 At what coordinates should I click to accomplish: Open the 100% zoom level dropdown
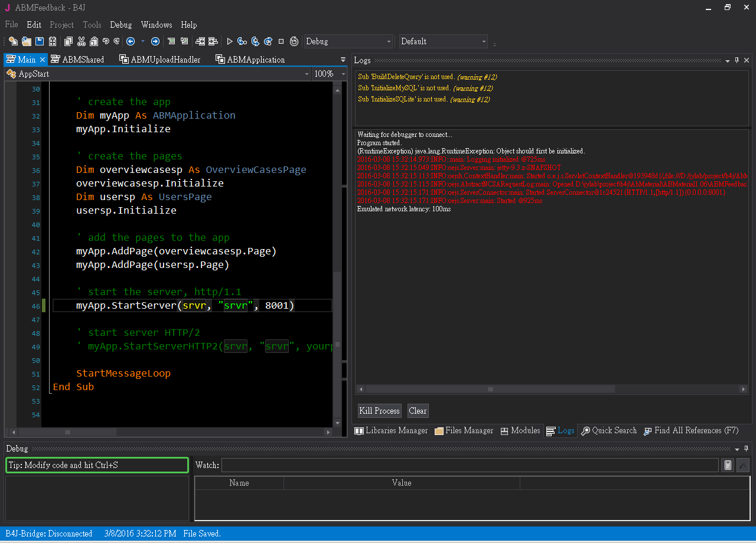tap(328, 74)
